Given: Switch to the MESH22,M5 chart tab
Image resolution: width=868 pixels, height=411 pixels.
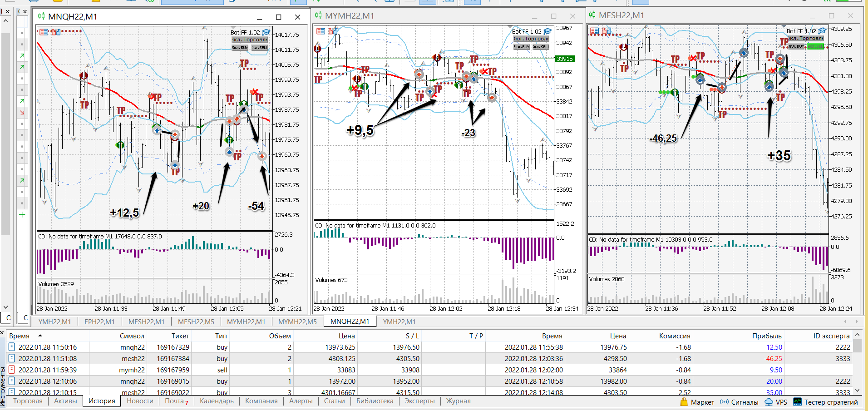Looking at the screenshot, I should tap(196, 322).
